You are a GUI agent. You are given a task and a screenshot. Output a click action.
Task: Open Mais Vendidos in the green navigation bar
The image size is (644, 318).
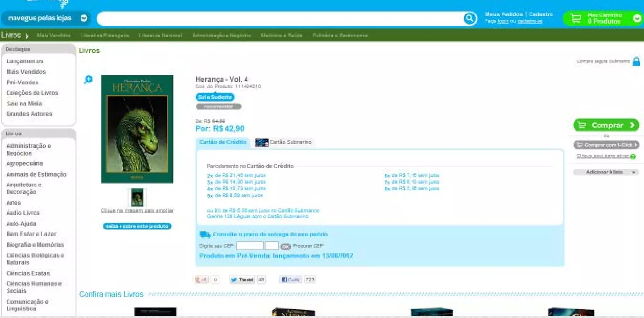coord(54,36)
